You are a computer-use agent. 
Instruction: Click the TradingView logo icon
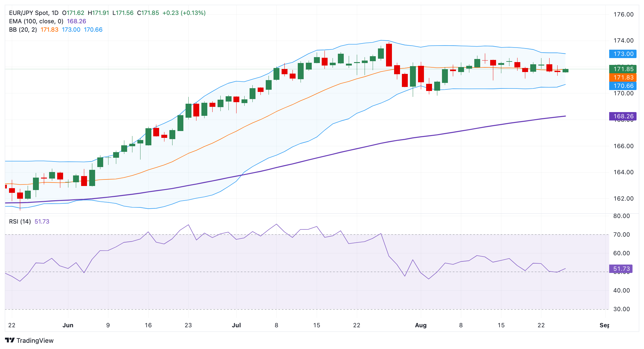[x=10, y=340]
